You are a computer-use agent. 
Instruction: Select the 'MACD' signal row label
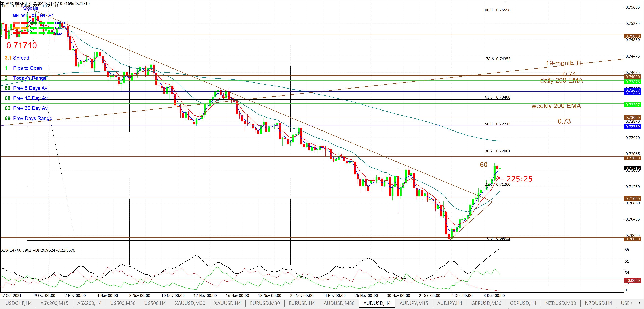click(60, 23)
